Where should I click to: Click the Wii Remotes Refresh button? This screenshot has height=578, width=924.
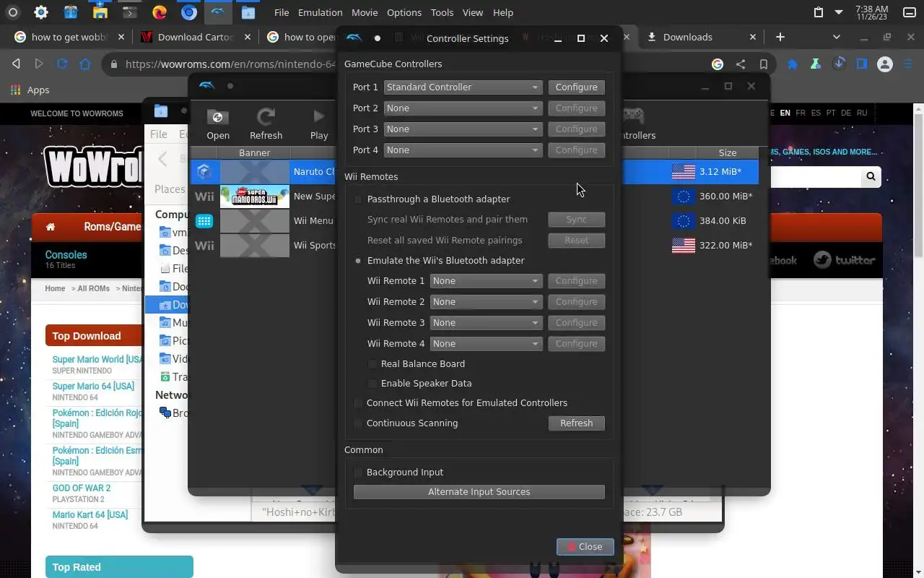click(576, 423)
